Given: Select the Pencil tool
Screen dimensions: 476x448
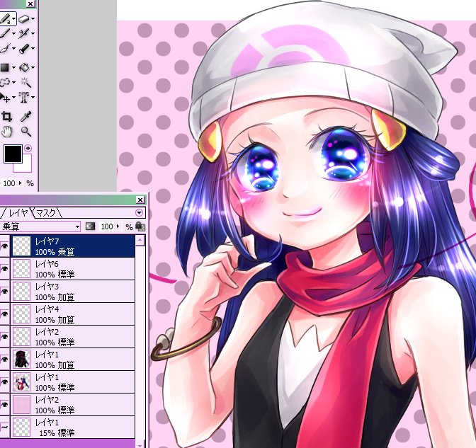Looking at the screenshot, I should click(x=5, y=19).
